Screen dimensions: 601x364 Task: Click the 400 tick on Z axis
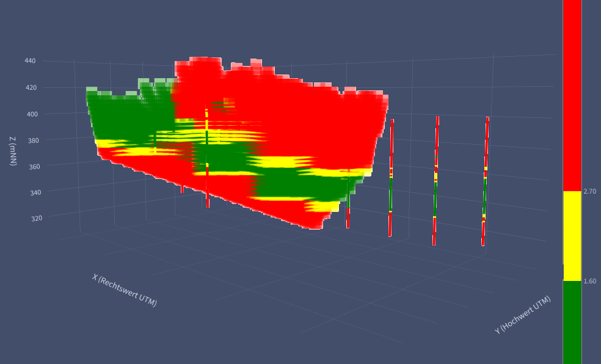coord(32,114)
